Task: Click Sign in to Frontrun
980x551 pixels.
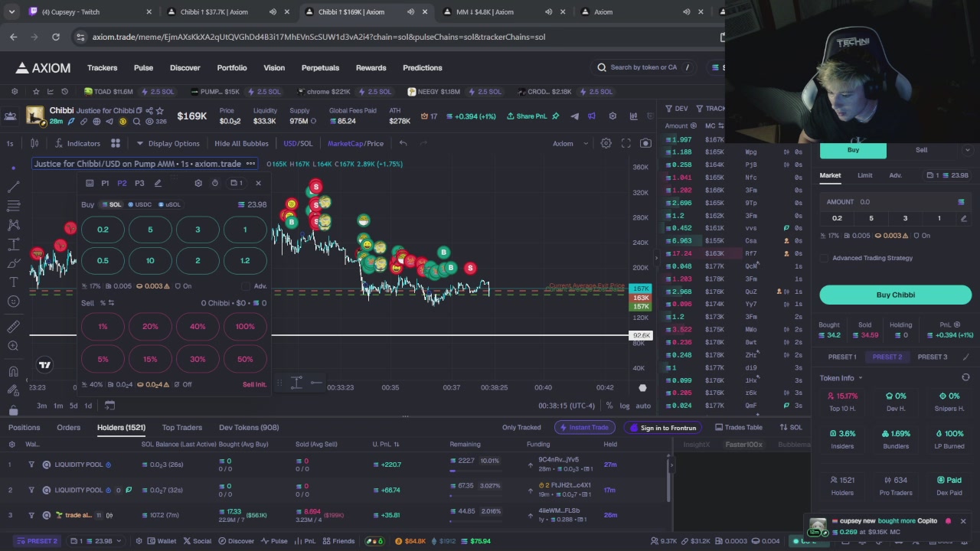Action: point(663,428)
